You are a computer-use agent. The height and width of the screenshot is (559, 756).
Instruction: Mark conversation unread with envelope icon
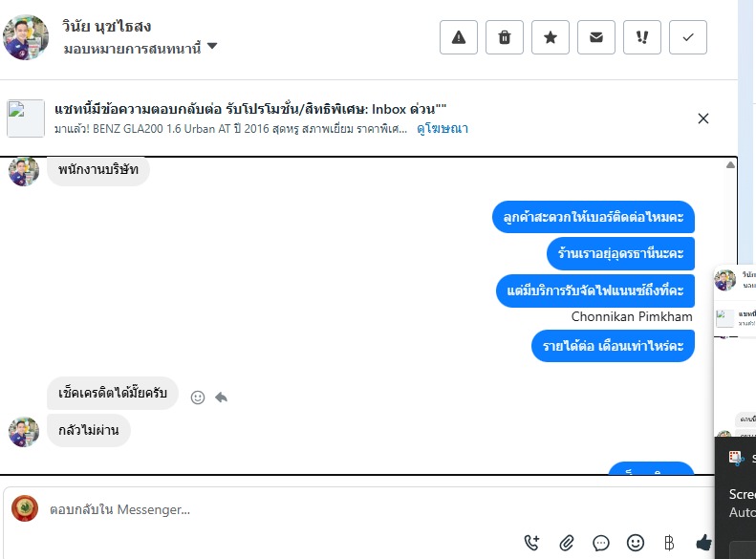point(596,37)
